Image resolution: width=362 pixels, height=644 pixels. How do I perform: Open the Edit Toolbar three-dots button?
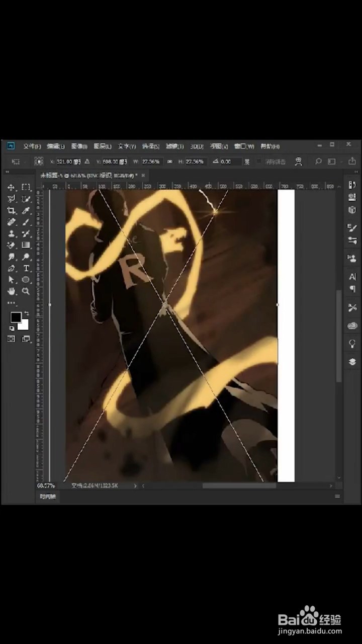point(11,303)
